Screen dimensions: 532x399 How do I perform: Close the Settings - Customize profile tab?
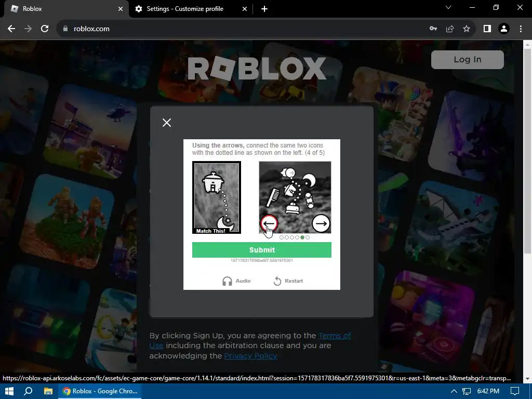pos(245,9)
